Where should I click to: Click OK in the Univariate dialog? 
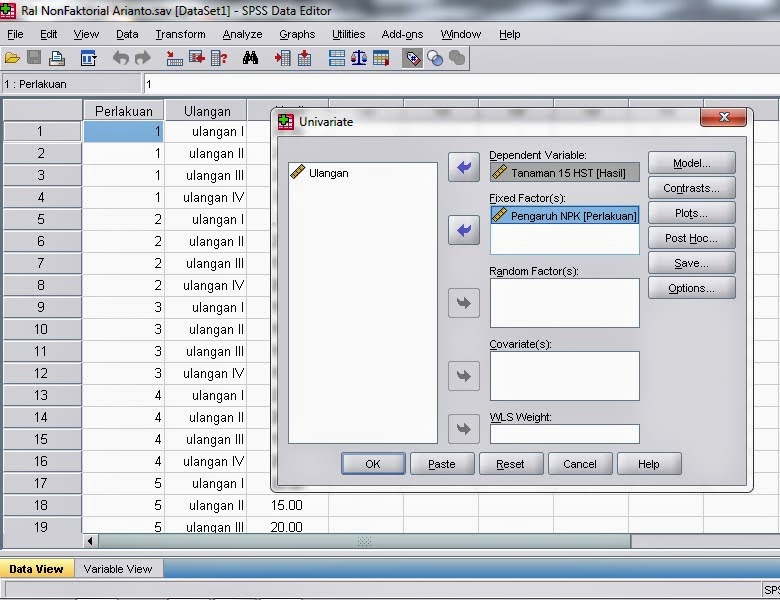point(373,464)
